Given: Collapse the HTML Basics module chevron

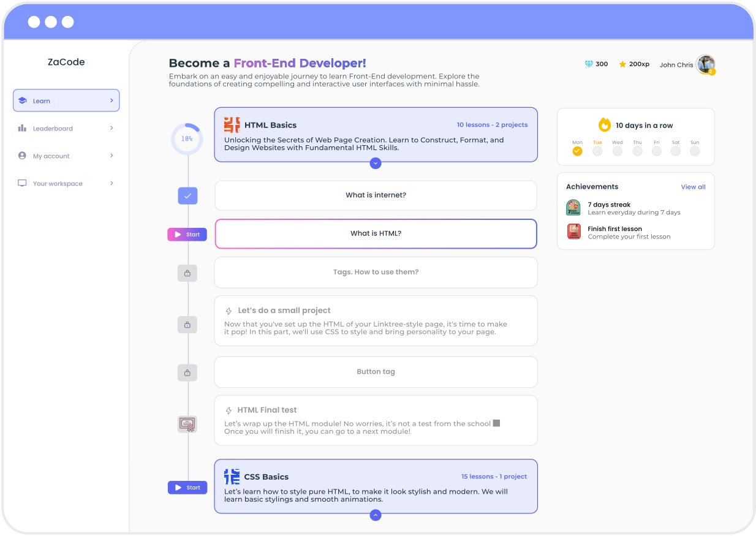Looking at the screenshot, I should tap(376, 163).
